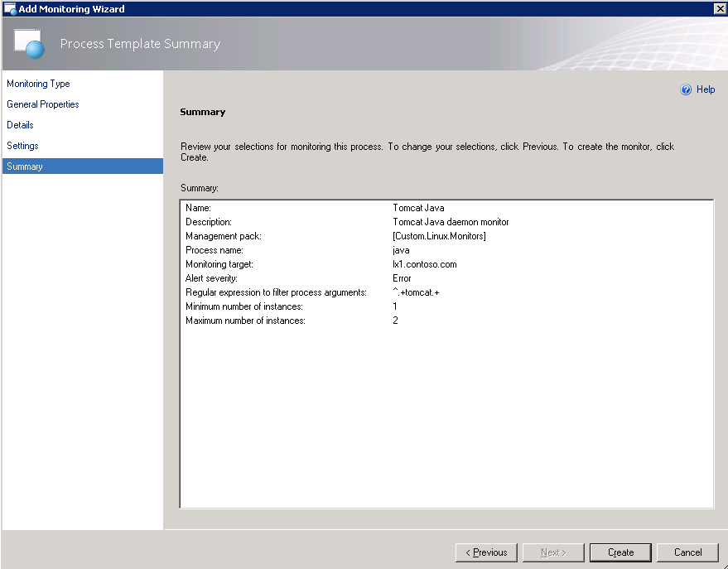The width and height of the screenshot is (728, 569).
Task: Open the Help link text
Action: tap(706, 89)
